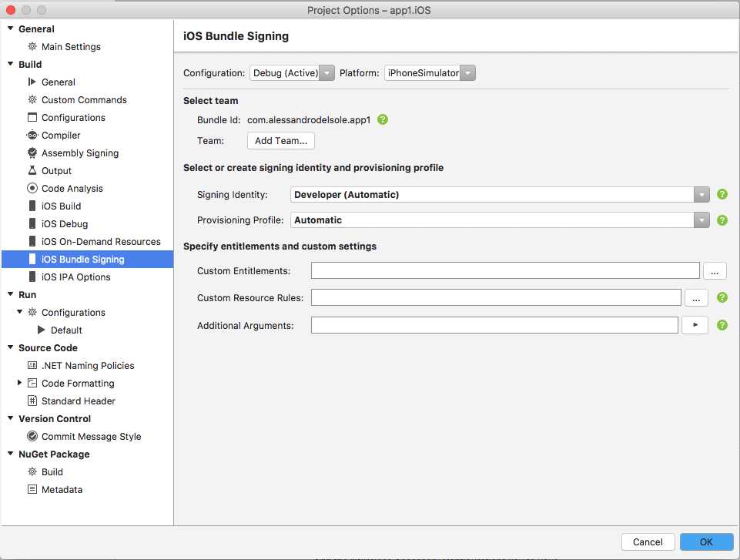Click the Add Team button
740x560 pixels.
(280, 140)
